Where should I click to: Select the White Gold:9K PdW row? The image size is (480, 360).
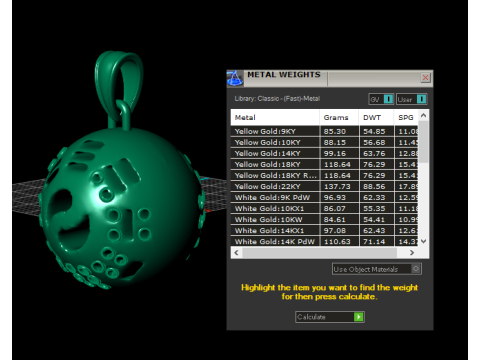pos(324,197)
